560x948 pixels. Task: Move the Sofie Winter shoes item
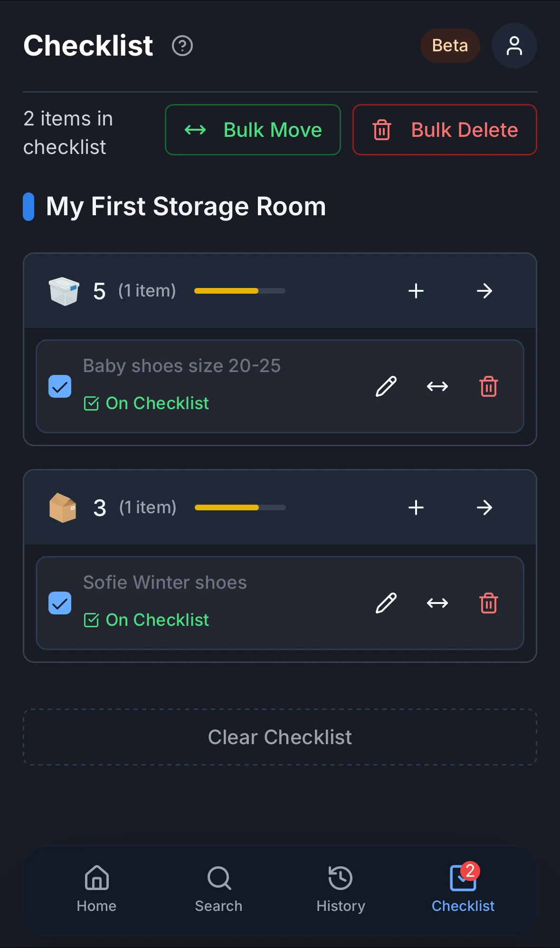tap(437, 603)
